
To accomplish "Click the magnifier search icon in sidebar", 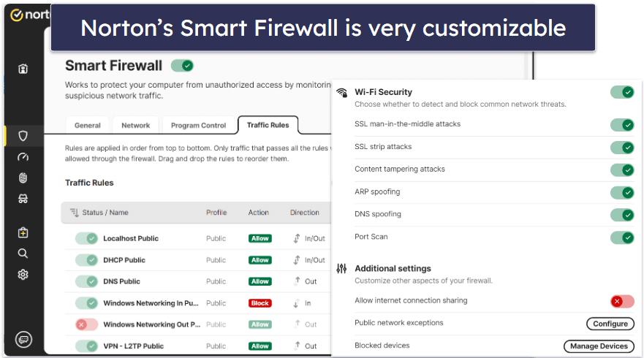I will (x=23, y=254).
